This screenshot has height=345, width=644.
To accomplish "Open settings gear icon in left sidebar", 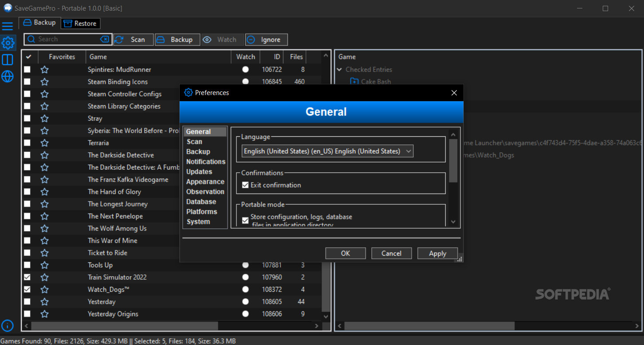I will coord(8,43).
